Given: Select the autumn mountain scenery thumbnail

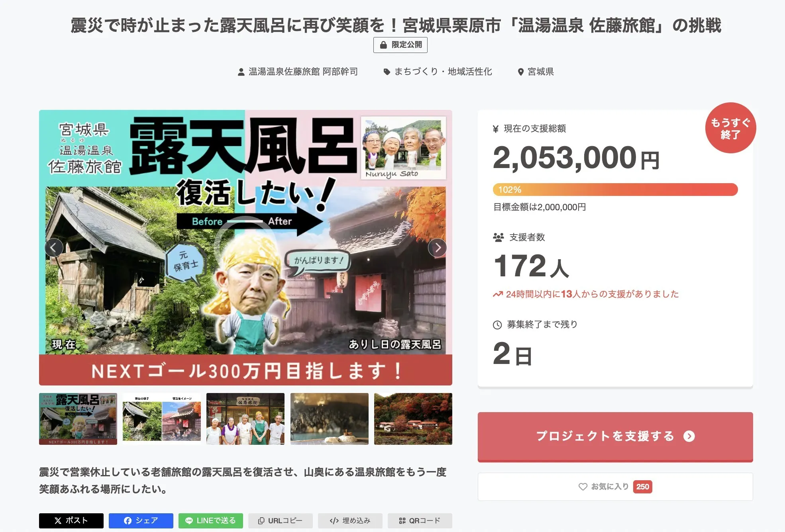Looking at the screenshot, I should (x=413, y=419).
